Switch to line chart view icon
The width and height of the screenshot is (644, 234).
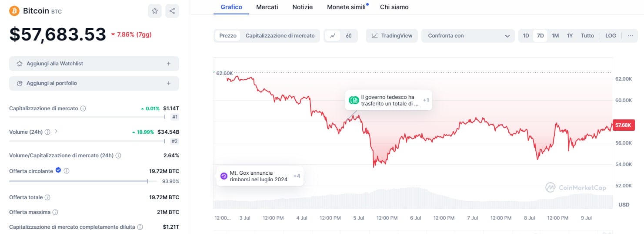[x=333, y=36]
